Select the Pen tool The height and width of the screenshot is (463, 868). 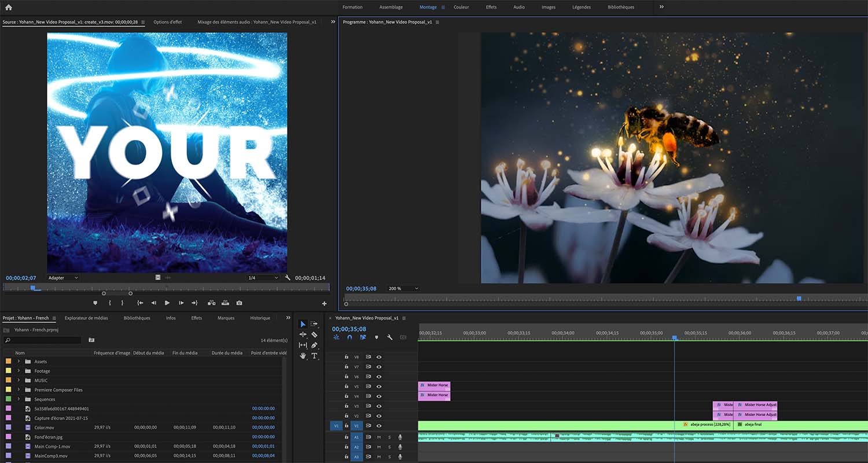tap(314, 345)
